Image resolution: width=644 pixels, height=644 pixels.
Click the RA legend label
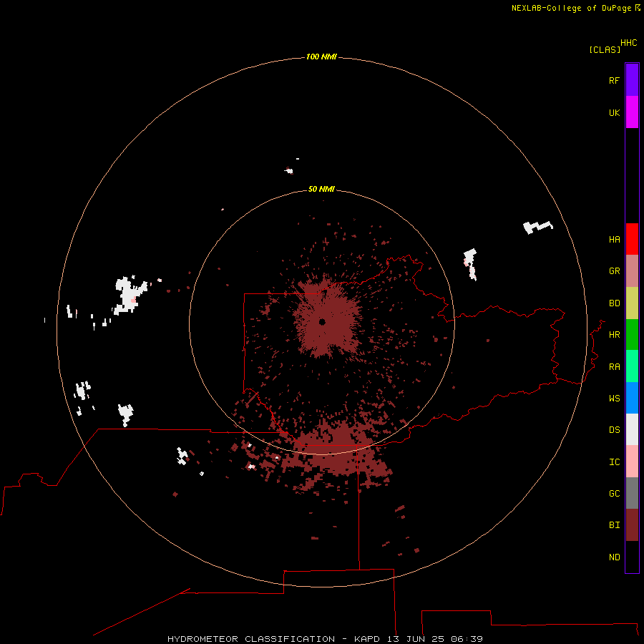coord(614,366)
